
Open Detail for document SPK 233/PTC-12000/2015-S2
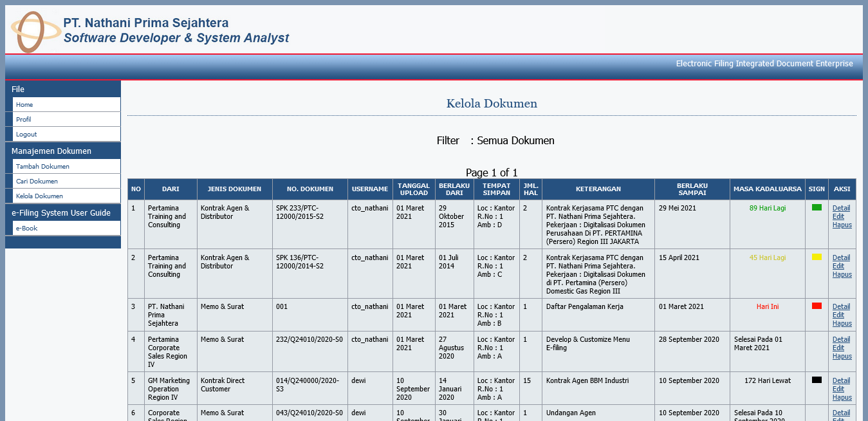[841, 208]
